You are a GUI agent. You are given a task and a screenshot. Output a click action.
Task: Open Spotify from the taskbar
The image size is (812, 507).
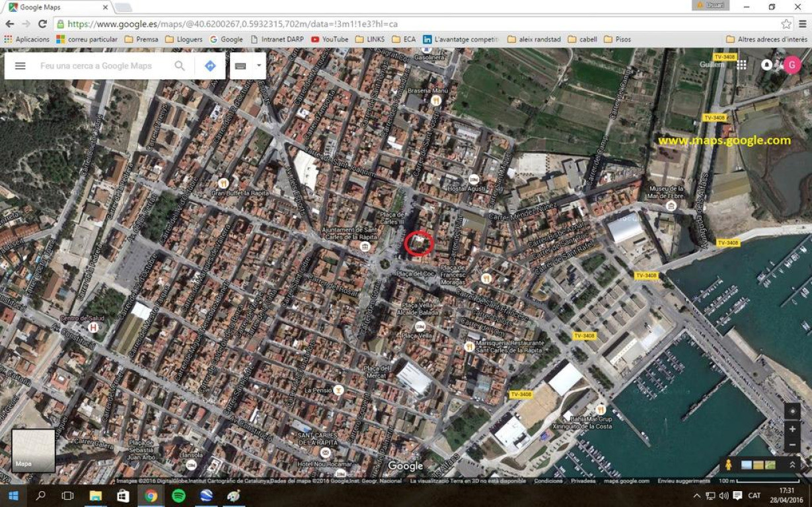[178, 495]
